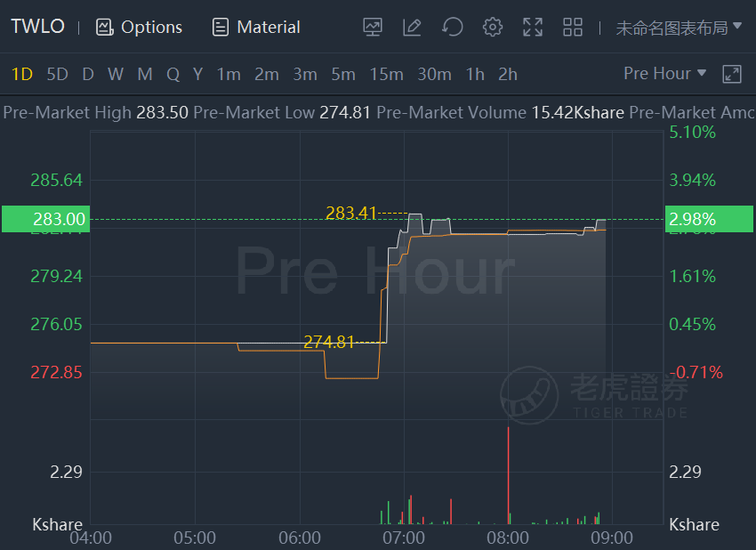Open the four-square grid layout icon

[573, 27]
